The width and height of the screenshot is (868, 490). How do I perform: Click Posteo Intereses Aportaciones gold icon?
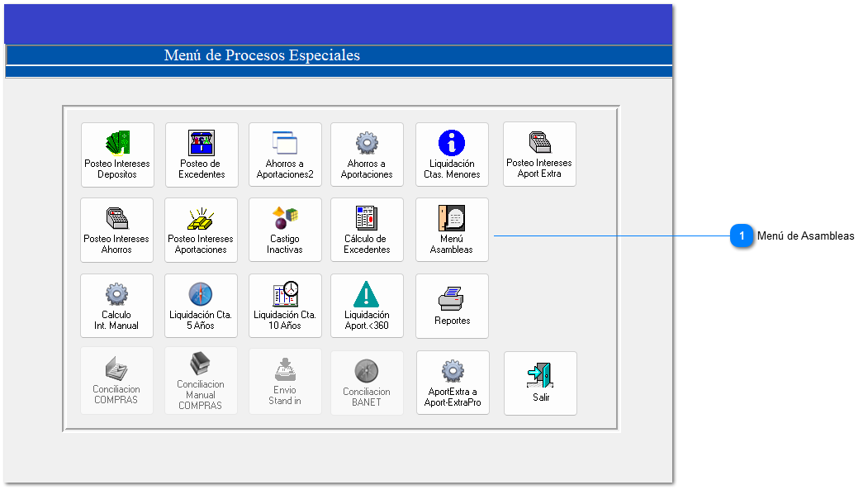201,219
